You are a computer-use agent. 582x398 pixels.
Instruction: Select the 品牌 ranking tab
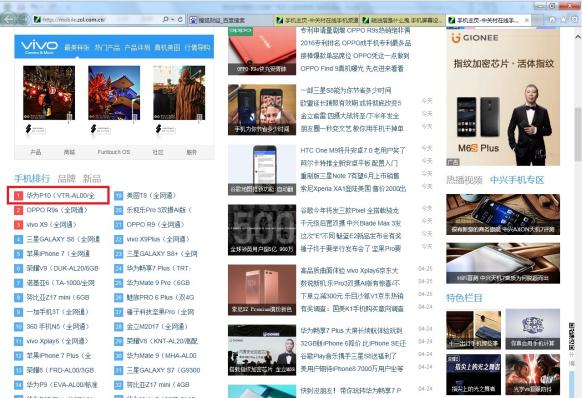click(67, 179)
